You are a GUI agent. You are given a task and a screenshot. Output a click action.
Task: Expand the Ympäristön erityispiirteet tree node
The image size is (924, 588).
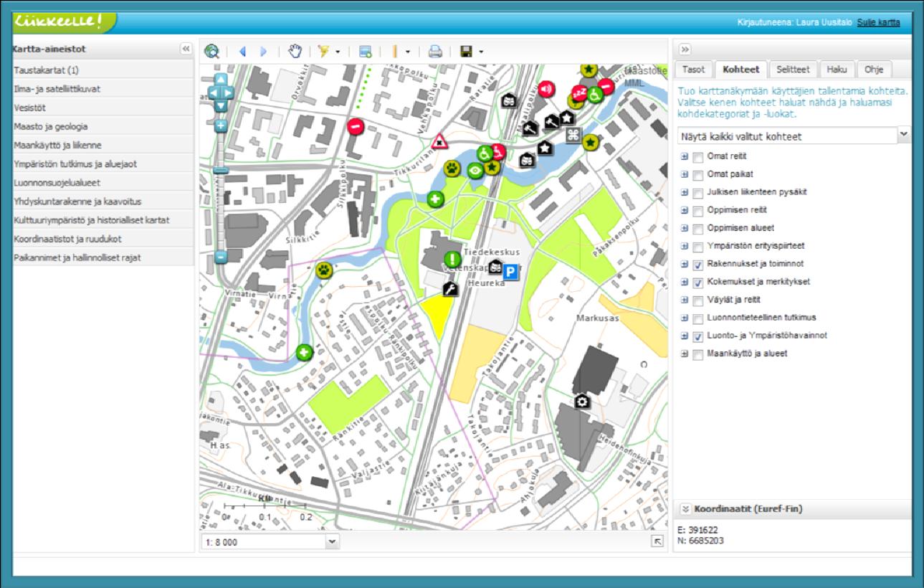[684, 246]
